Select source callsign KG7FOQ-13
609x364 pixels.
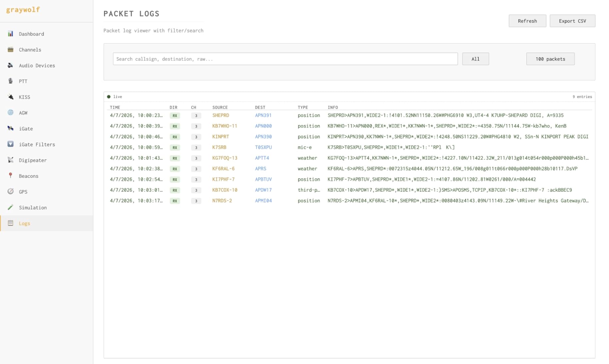pyautogui.click(x=225, y=158)
